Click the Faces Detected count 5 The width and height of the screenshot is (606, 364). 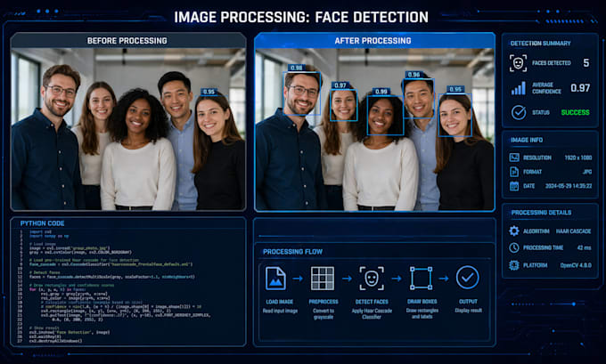(586, 63)
